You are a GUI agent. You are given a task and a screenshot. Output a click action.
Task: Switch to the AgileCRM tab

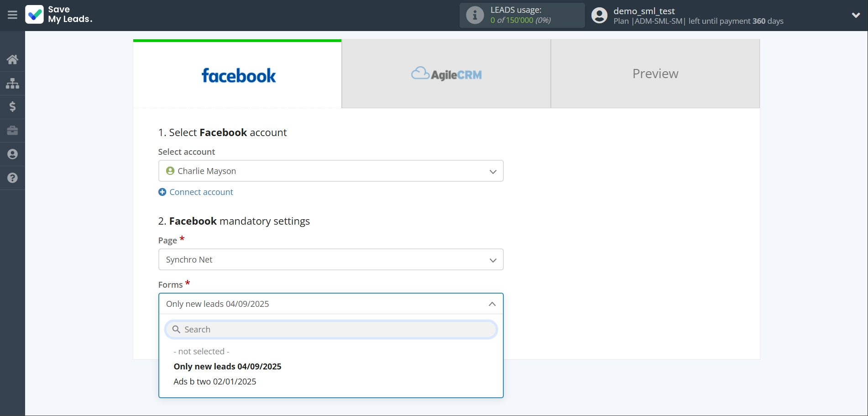pos(446,74)
